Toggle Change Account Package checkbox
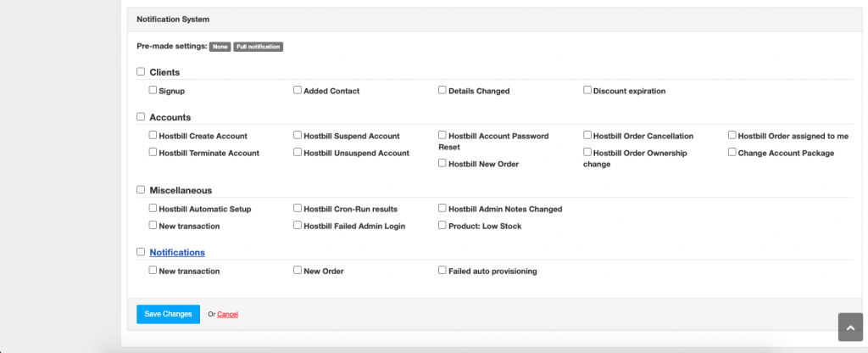 click(732, 152)
